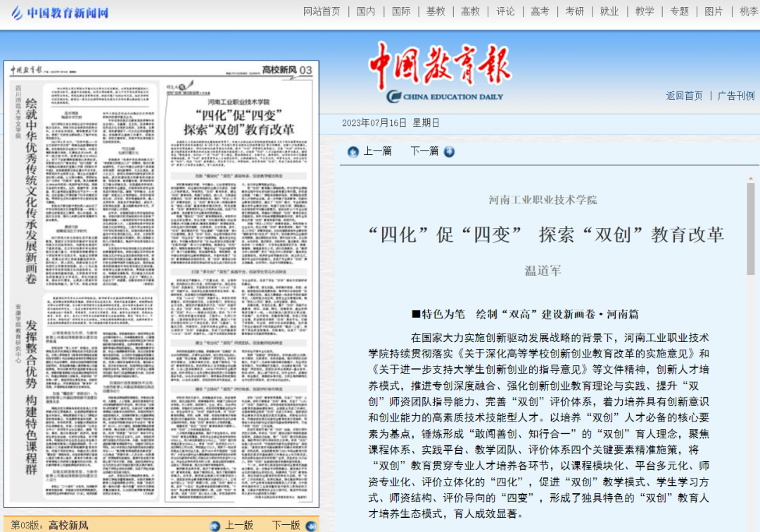Open the 就业 section
The width and height of the screenshot is (760, 532).
point(609,12)
